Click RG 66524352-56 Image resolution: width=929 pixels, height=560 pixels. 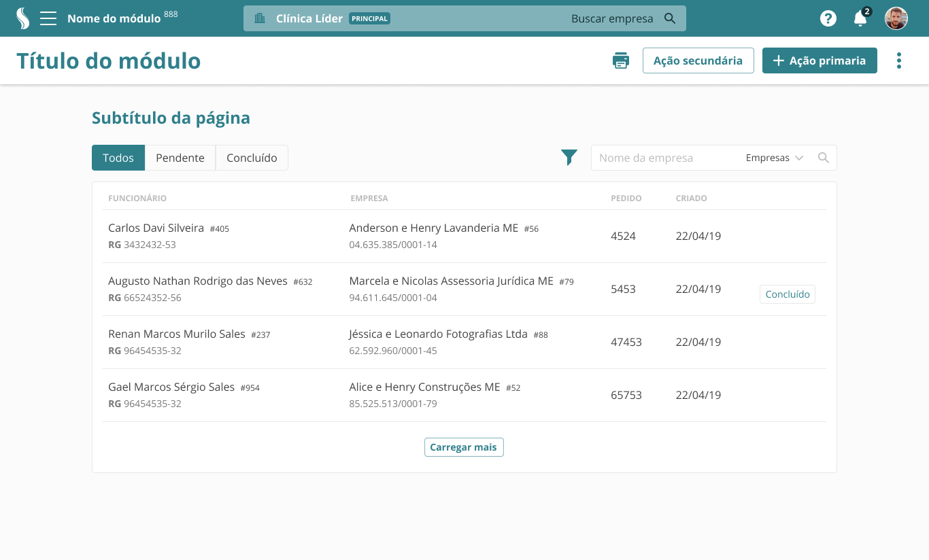145,298
